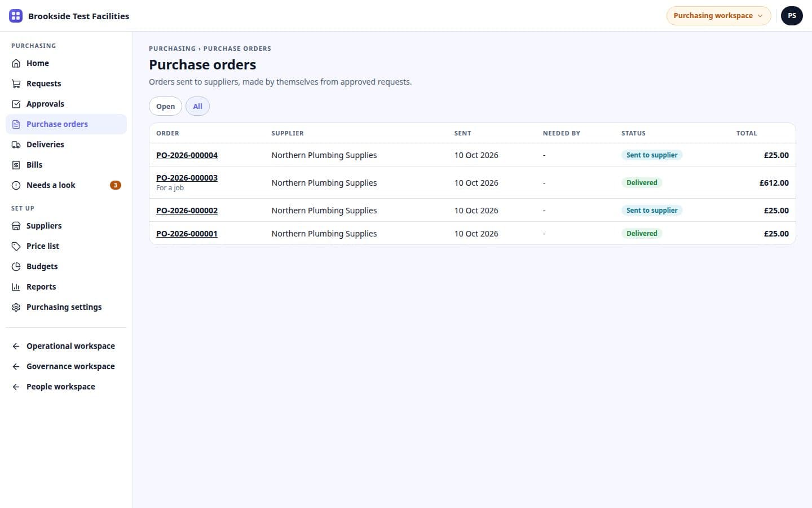Click the Reports bar chart icon
This screenshot has width=812, height=508.
coord(16,287)
